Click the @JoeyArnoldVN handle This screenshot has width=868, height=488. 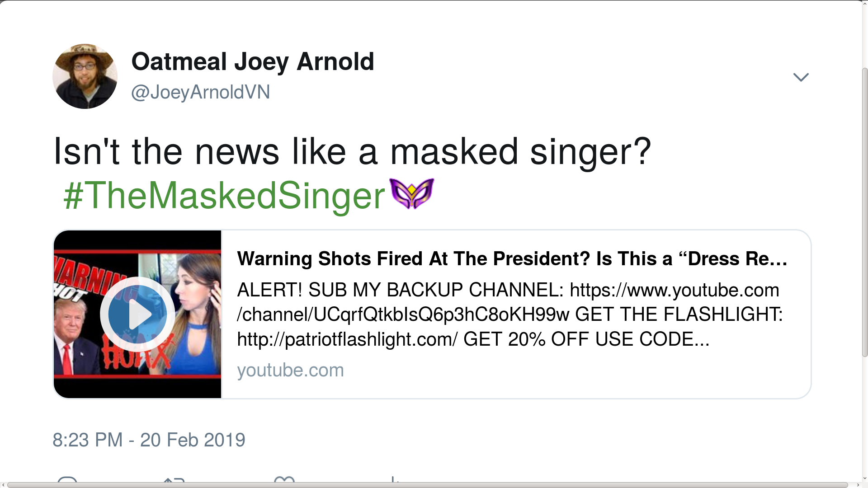(200, 92)
